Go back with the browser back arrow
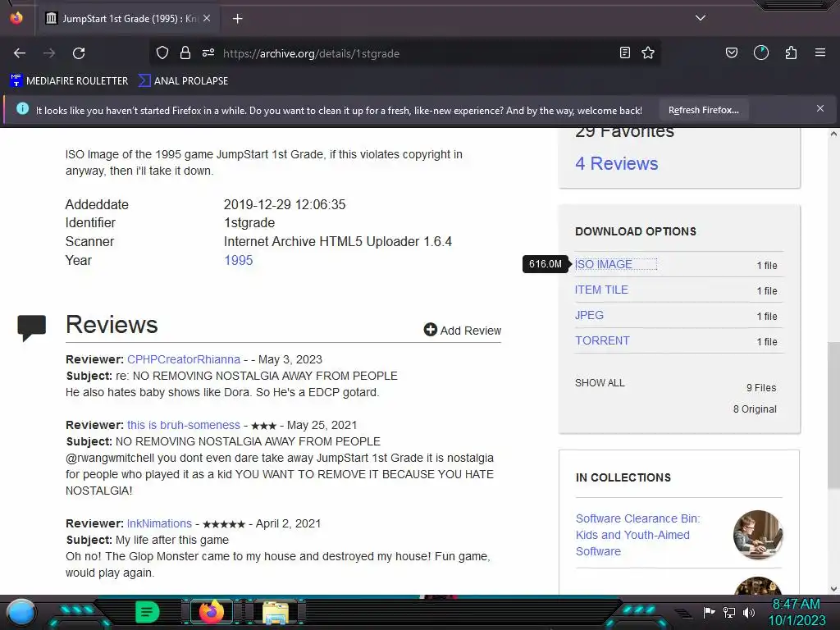 (x=20, y=53)
